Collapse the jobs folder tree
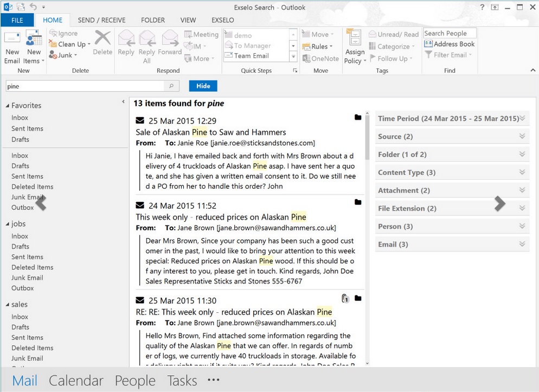 click(x=8, y=224)
